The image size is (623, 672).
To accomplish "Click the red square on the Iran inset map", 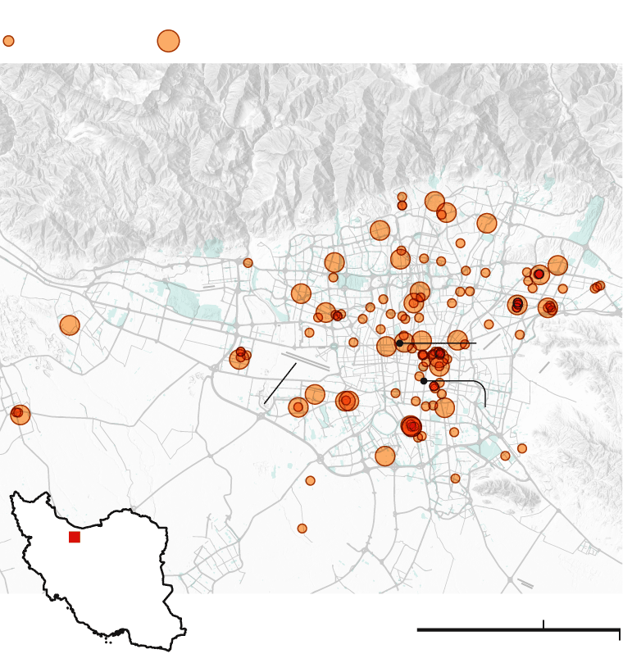I will pyautogui.click(x=75, y=537).
